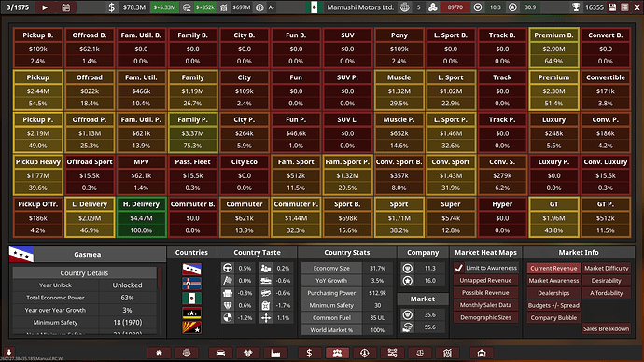644x362 pixels.
Task: Select the black flag with star country
Action: pos(192,313)
